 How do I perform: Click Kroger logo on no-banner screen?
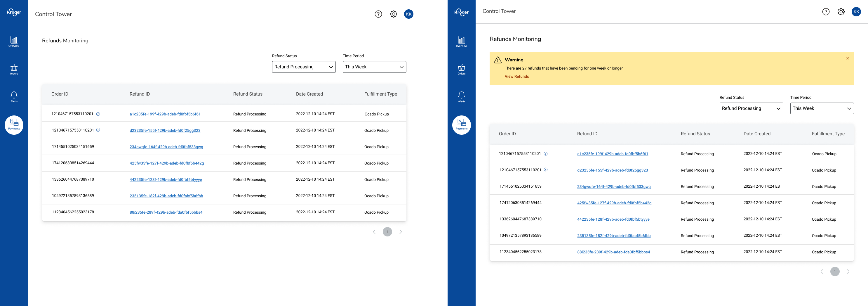click(14, 13)
